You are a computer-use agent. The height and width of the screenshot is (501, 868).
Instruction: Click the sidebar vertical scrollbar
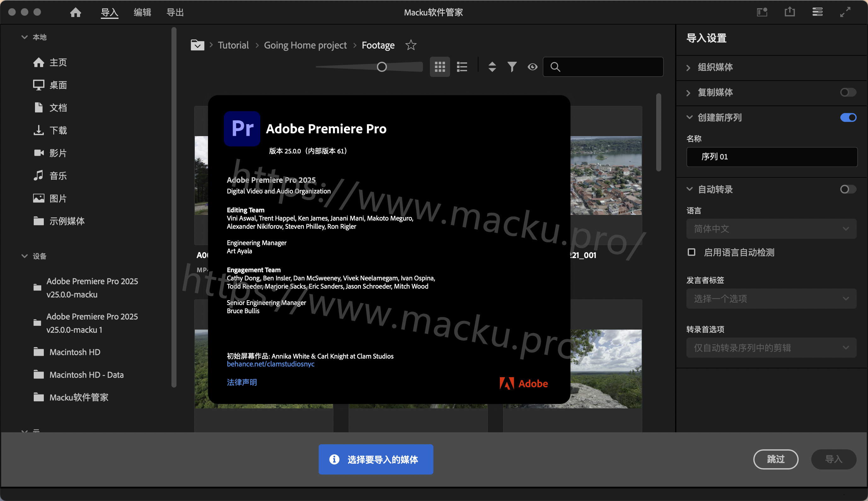click(174, 207)
